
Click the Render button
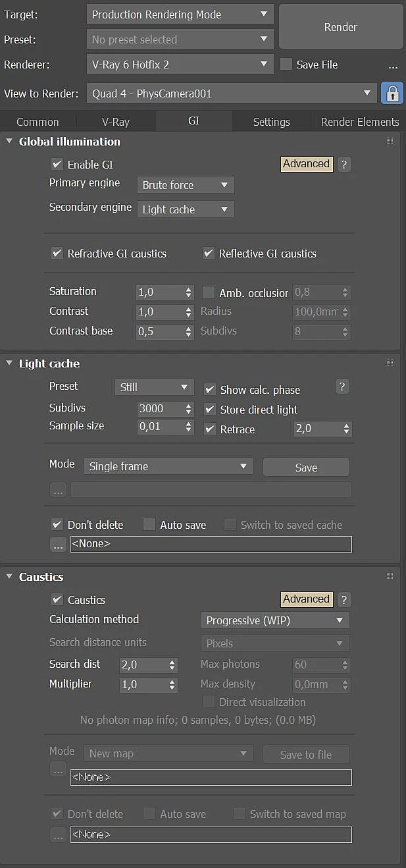341,27
